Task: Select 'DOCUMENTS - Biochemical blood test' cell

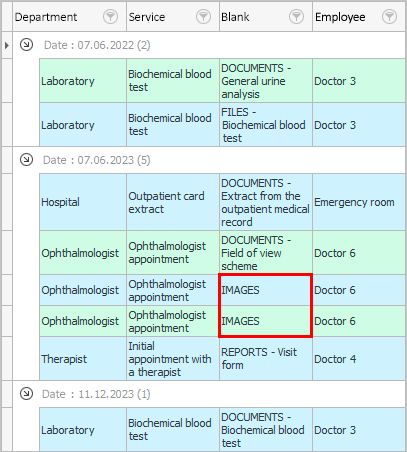Action: pos(266,430)
